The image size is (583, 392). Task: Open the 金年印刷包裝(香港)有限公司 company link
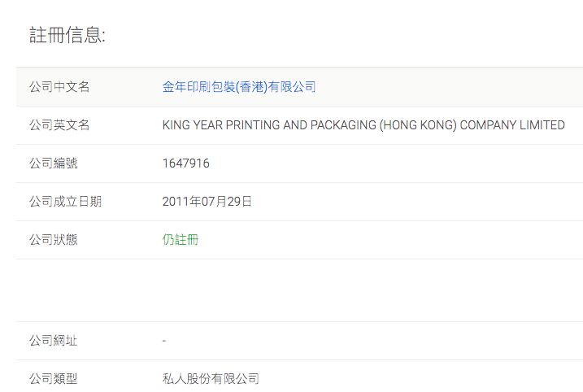(239, 87)
